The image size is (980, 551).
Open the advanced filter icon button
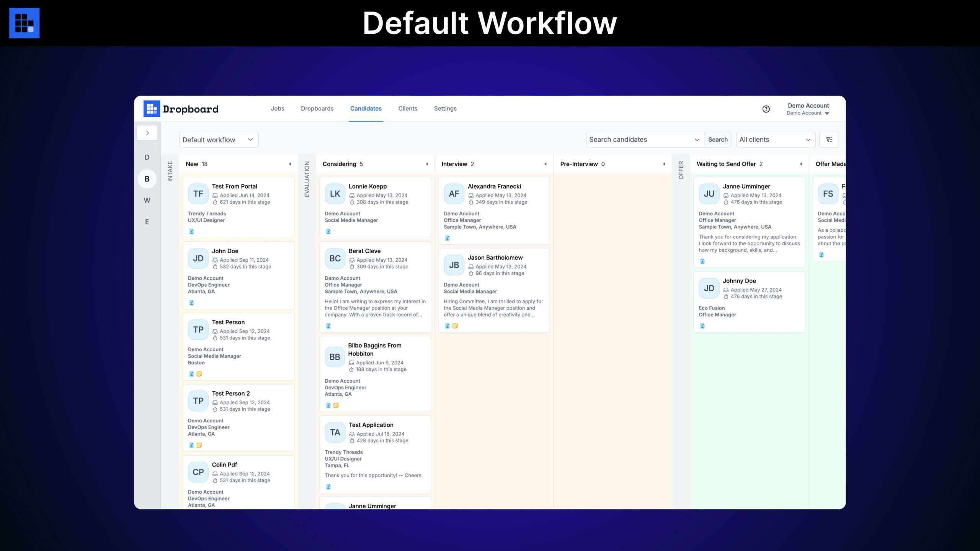(x=829, y=140)
